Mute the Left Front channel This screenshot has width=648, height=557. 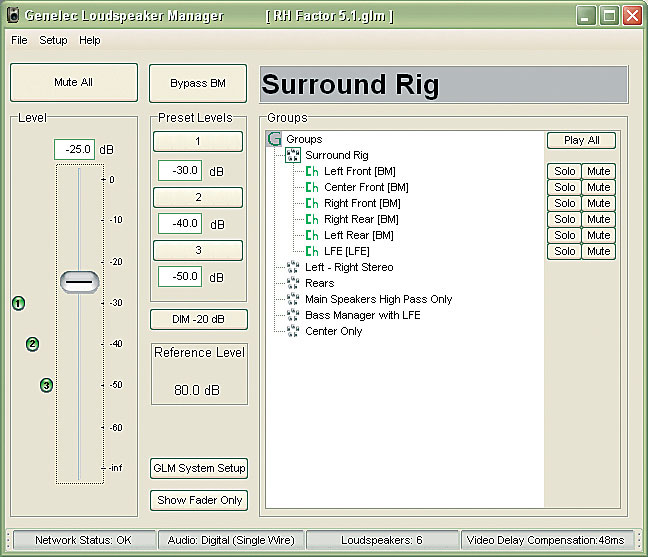click(x=598, y=171)
